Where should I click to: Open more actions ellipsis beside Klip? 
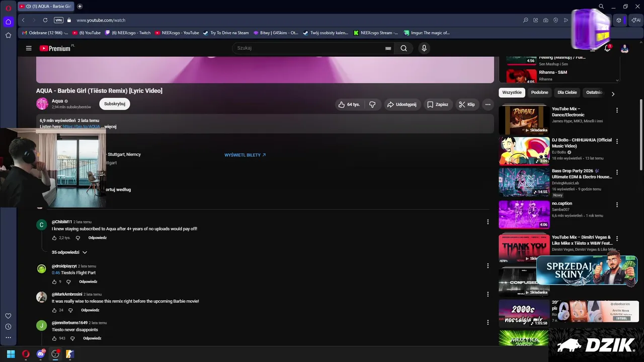[488, 105]
